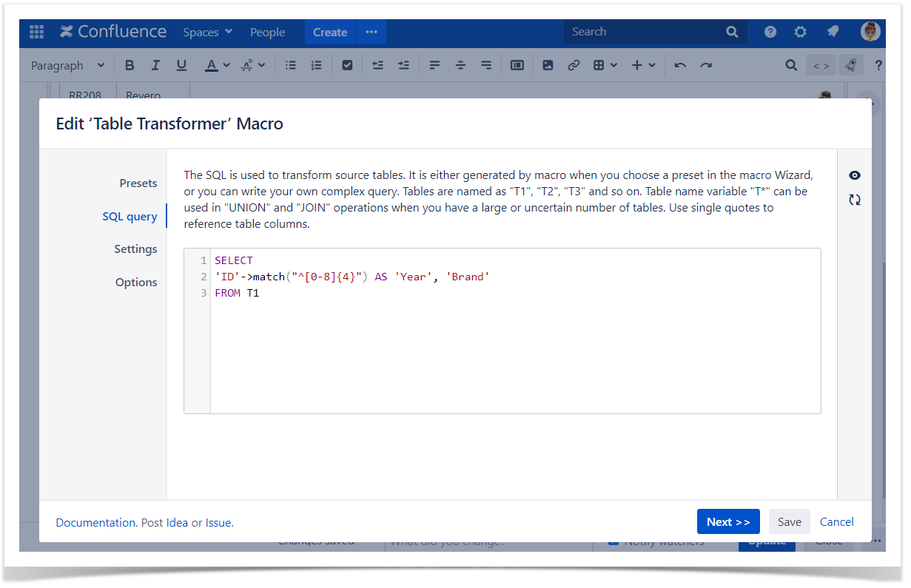Open the app switcher grid icon
The height and width of the screenshot is (588, 911).
[36, 32]
